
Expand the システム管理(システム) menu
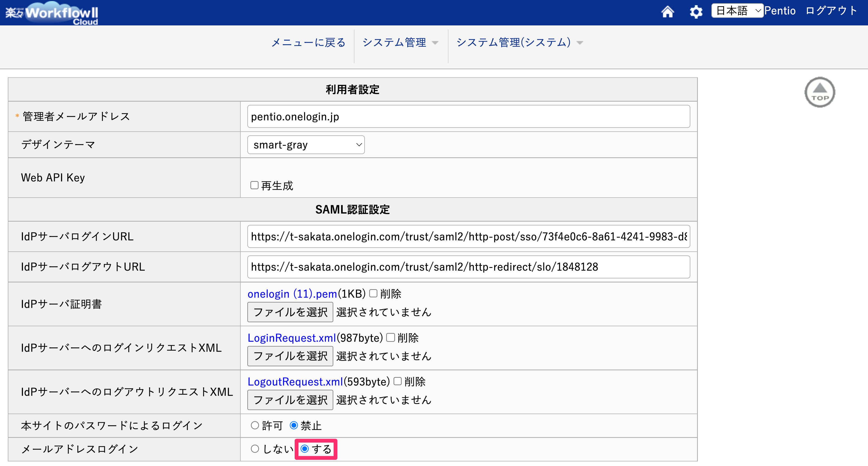click(x=519, y=42)
